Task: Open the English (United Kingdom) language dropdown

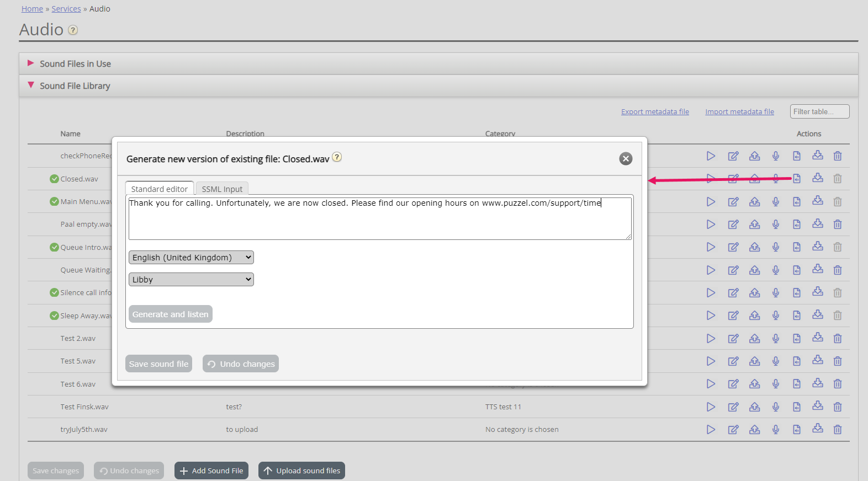Action: [191, 258]
